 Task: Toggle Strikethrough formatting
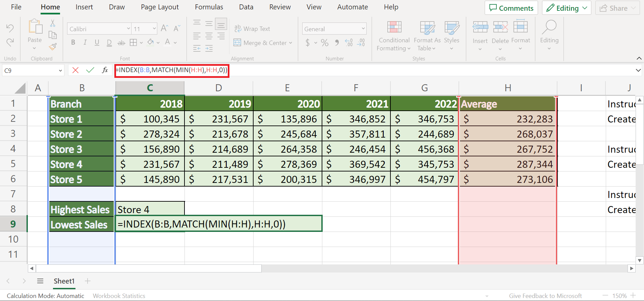coord(121,43)
